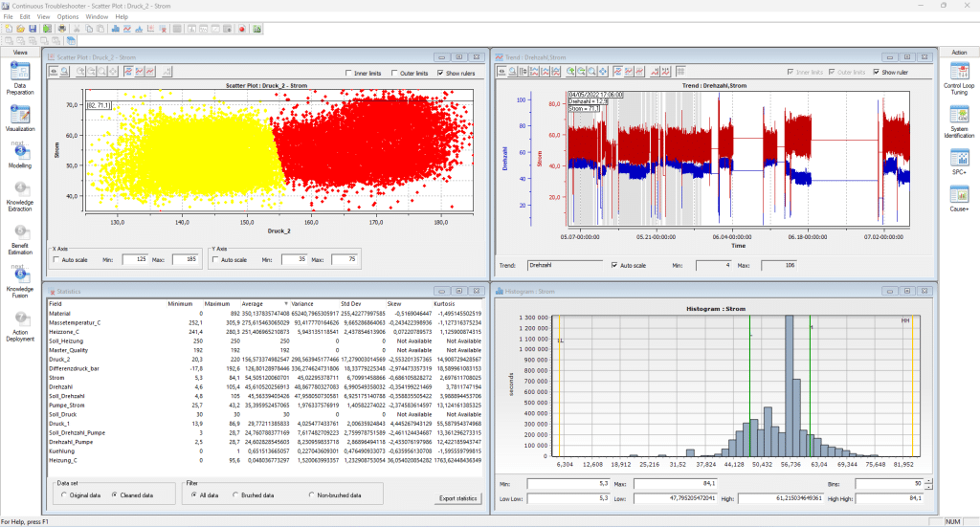Screen dimensions: 980x527
Task: Uncheck Auto scale in Trend window
Action: (x=613, y=265)
